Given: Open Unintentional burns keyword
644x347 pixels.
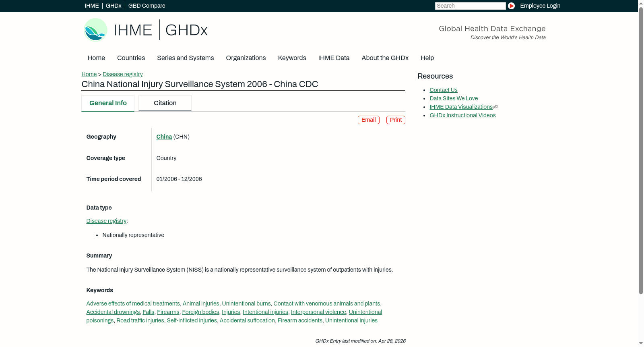Looking at the screenshot, I should coord(246,303).
